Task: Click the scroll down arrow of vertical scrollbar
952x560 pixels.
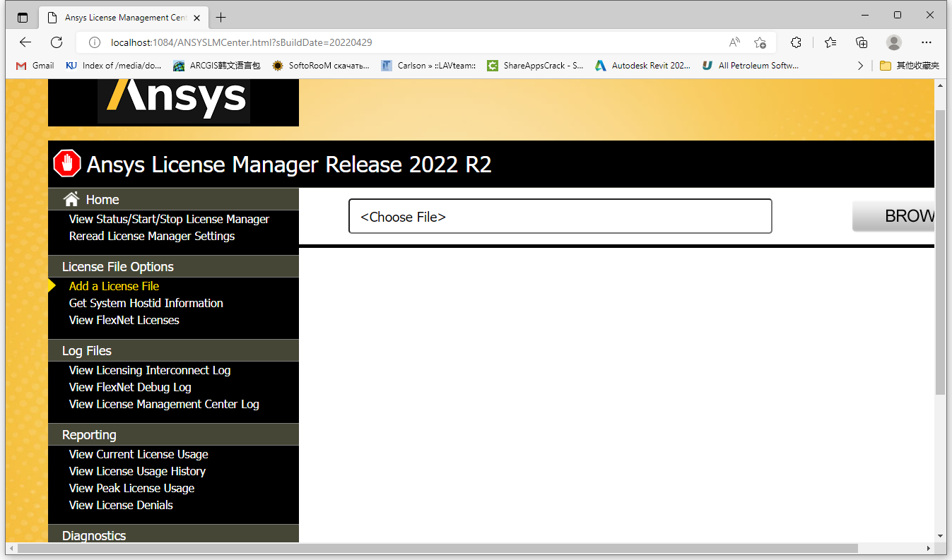Action: (940, 536)
